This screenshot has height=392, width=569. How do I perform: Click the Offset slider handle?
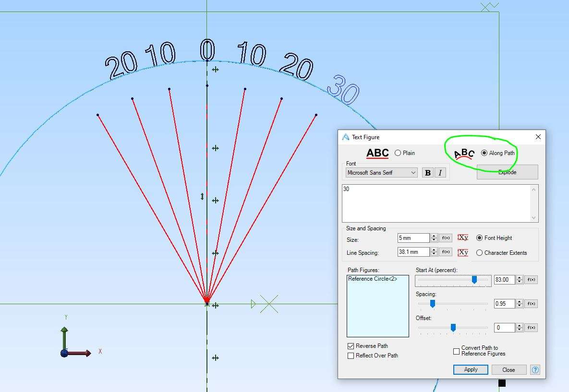(453, 327)
